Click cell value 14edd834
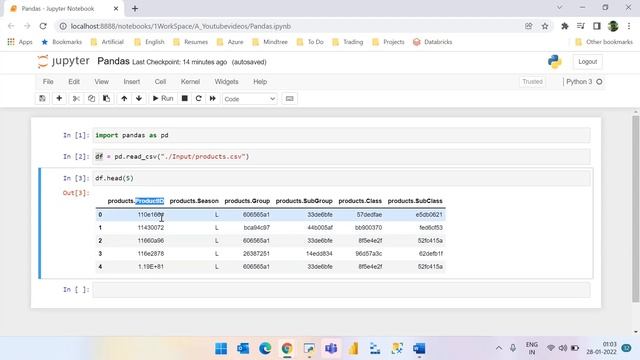Screen dimensions: 640x360 (x=319, y=253)
